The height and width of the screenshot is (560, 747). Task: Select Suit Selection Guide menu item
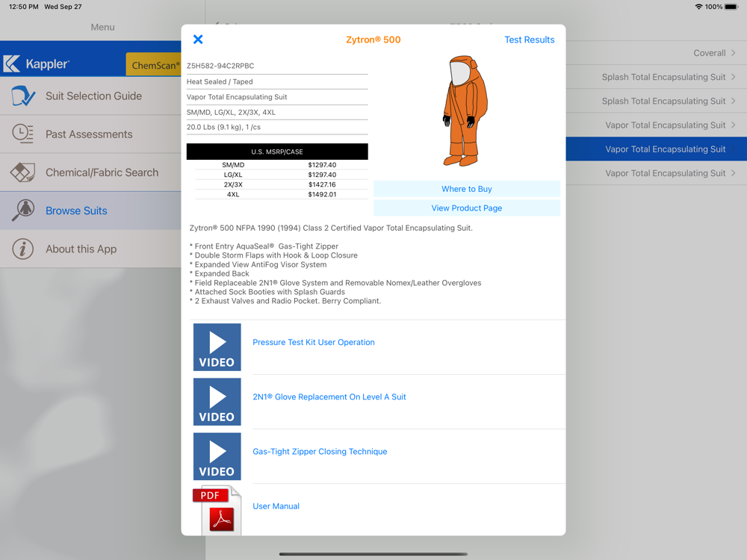pos(90,96)
